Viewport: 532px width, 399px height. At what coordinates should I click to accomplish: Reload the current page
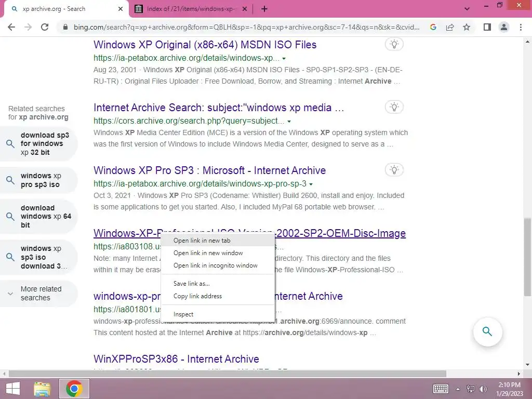point(45,27)
